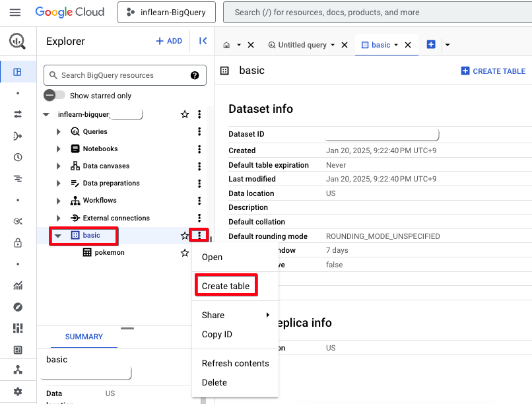
Task: Expand the Queries node
Action: (58, 131)
